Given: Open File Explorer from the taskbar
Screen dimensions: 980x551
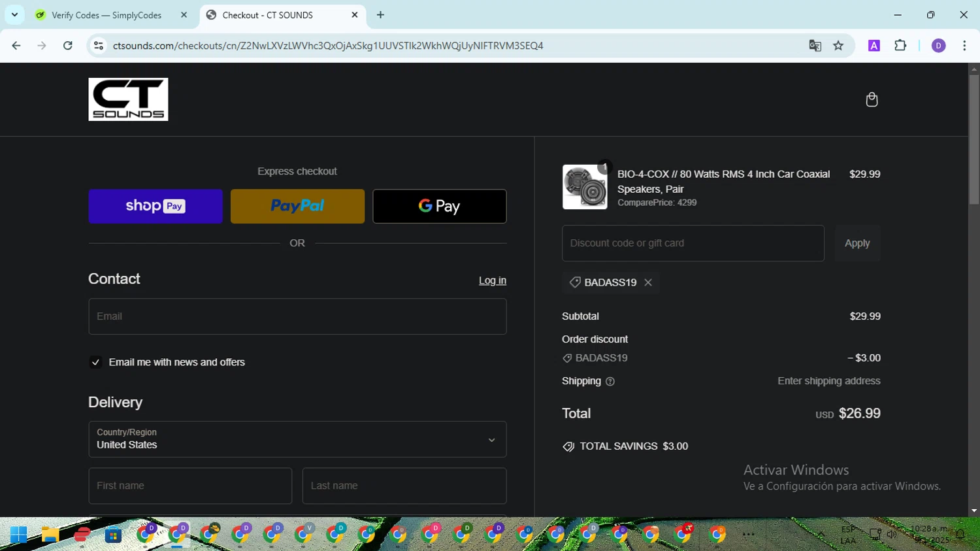Looking at the screenshot, I should [x=50, y=535].
